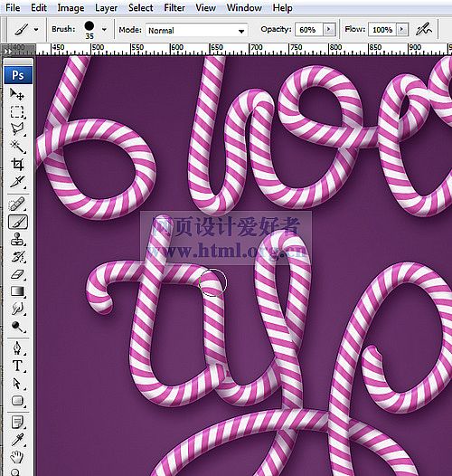Open the Image menu

coord(71,7)
